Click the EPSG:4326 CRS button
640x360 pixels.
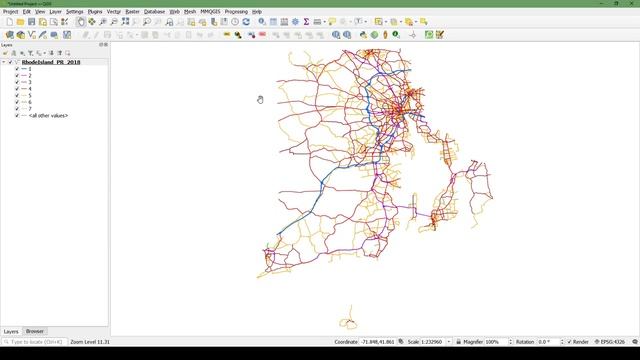pyautogui.click(x=610, y=342)
